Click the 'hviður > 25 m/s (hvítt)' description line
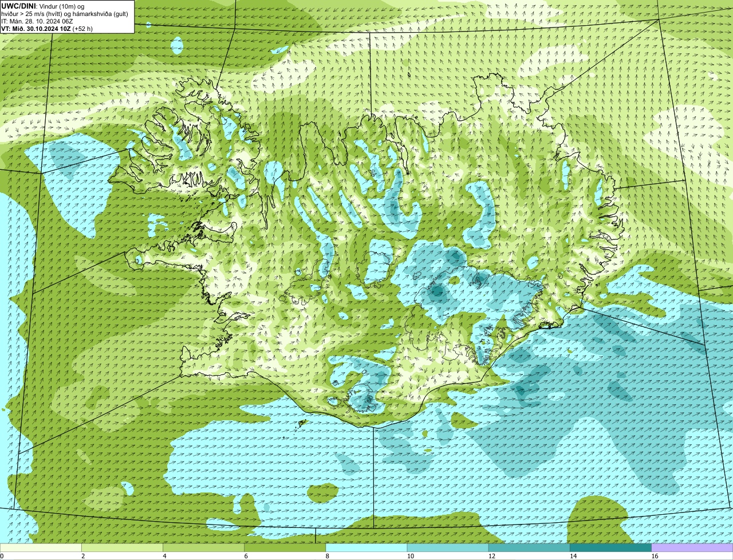Viewport: 733px width, 560px height. click(x=65, y=13)
